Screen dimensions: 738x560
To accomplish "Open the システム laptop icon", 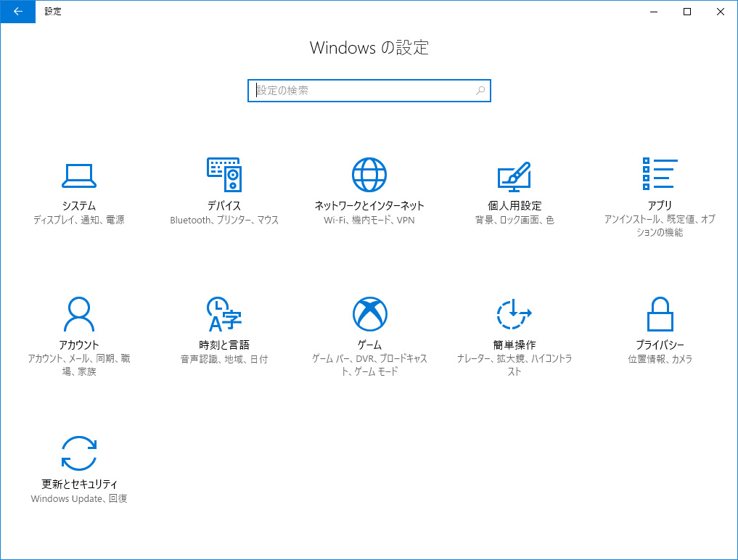I will 79,176.
